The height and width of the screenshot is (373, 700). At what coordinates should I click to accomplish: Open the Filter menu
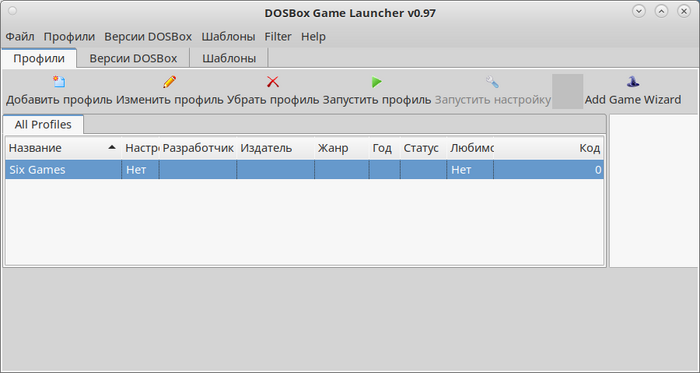pos(278,37)
